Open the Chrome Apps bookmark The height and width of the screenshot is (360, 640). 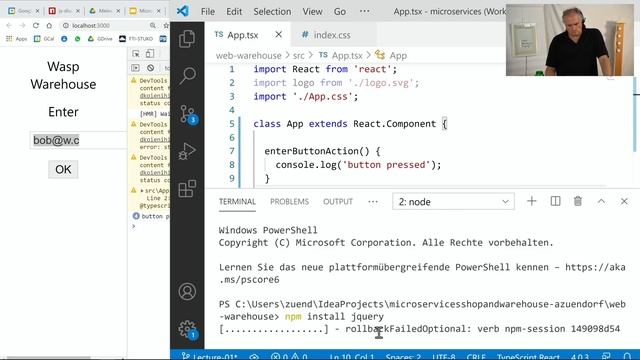click(16, 39)
